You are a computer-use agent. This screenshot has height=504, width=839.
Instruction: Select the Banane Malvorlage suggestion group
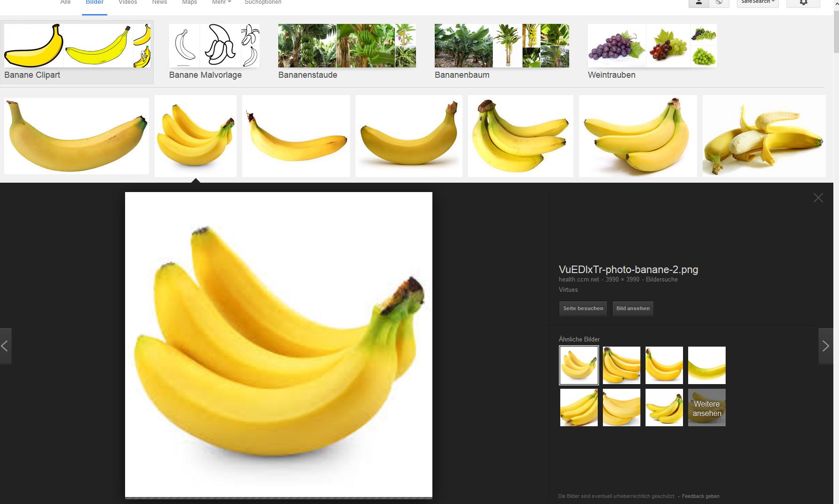(x=214, y=52)
